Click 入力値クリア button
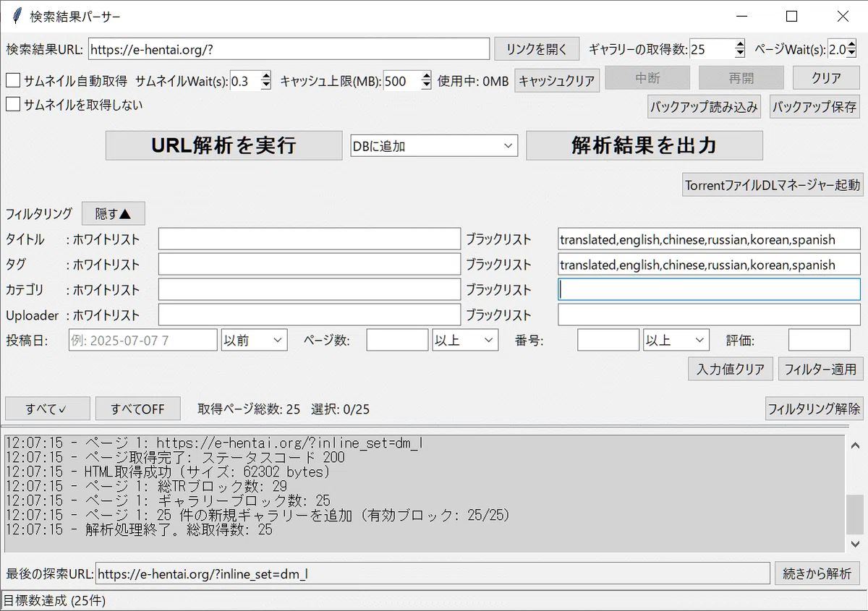 click(x=731, y=369)
